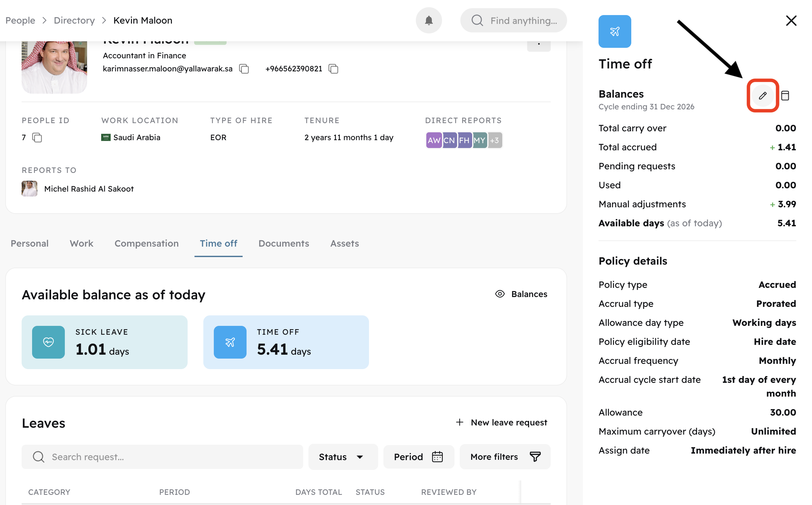The image size is (812, 505).
Task: Switch to the Documents tab
Action: (x=284, y=243)
